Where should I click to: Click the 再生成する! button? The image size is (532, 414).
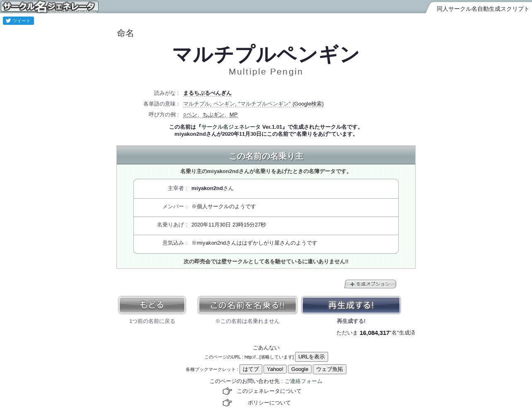[x=351, y=305]
